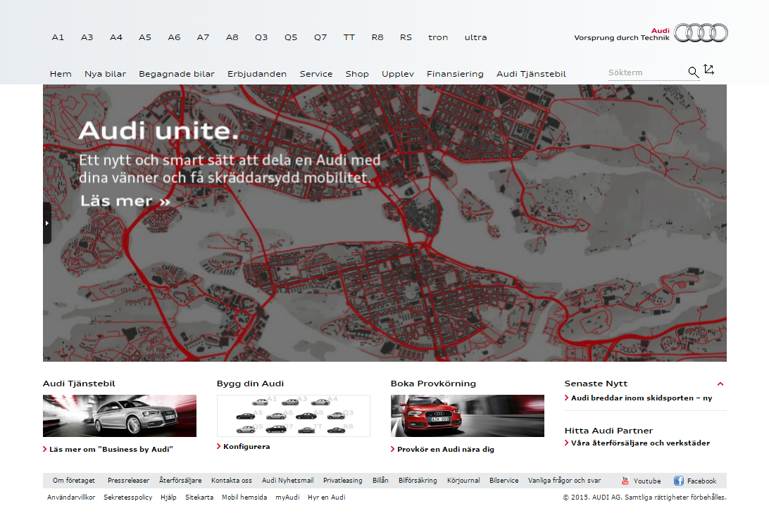Select the A5 model link
769x532 pixels.
145,37
